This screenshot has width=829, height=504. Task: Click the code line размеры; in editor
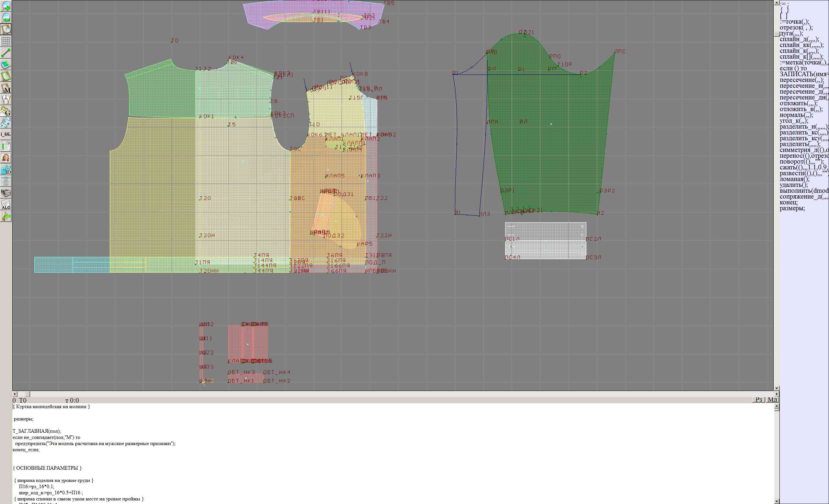[x=24, y=419]
